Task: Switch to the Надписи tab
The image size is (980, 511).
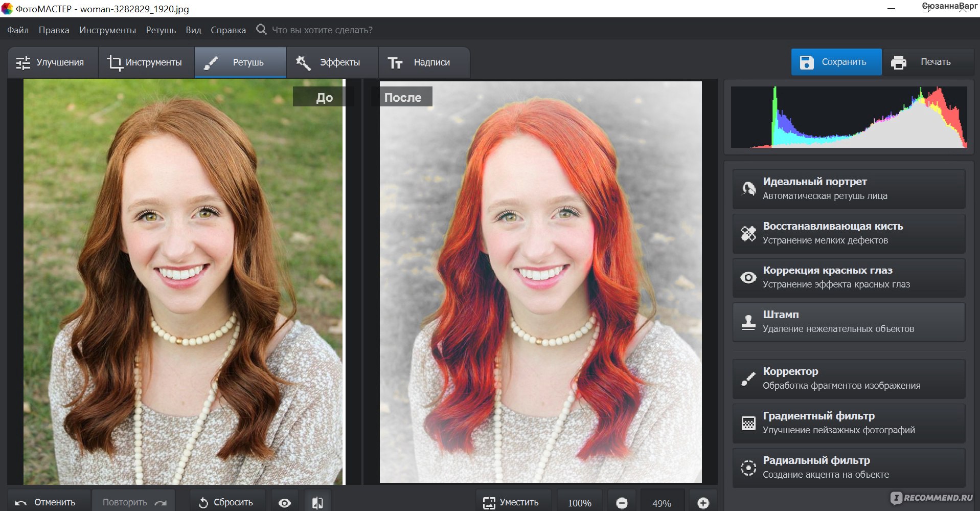Action: (424, 62)
